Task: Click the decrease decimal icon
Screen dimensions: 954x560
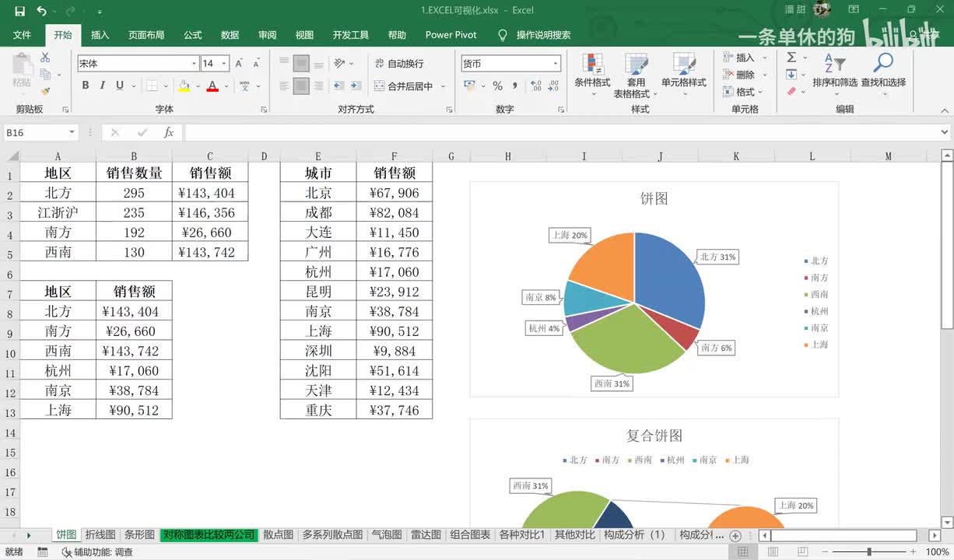Action: (554, 86)
